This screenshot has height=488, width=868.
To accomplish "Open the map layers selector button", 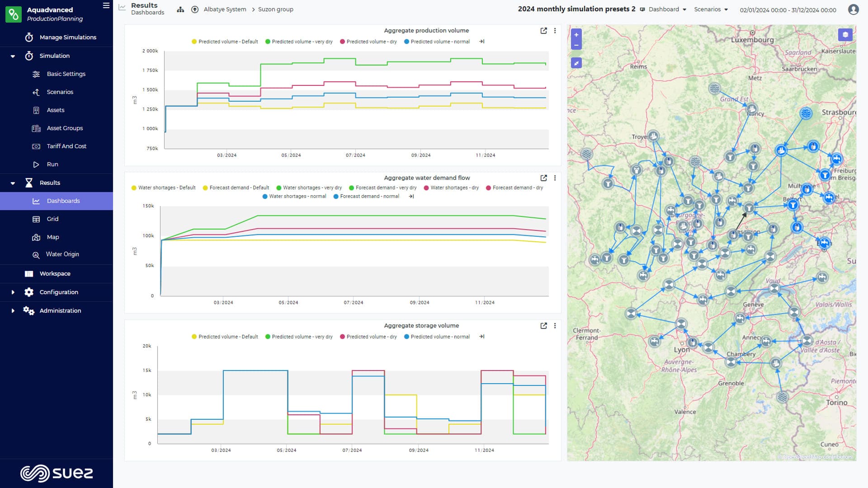I will (x=845, y=35).
